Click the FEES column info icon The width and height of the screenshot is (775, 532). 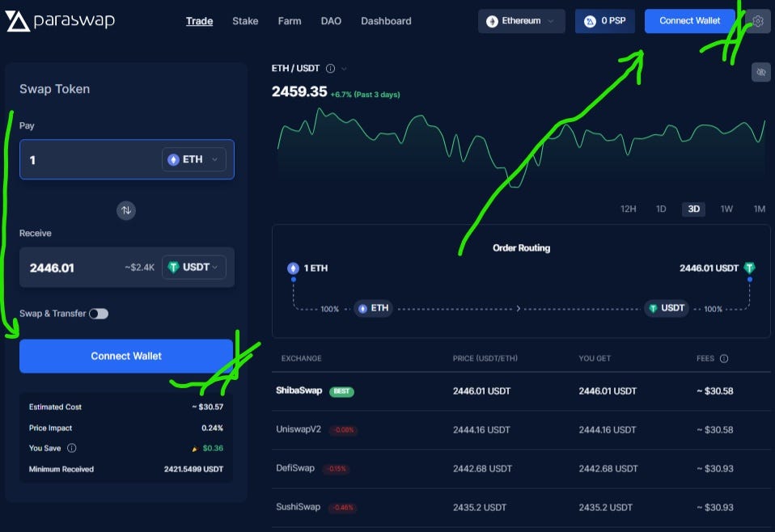(724, 359)
